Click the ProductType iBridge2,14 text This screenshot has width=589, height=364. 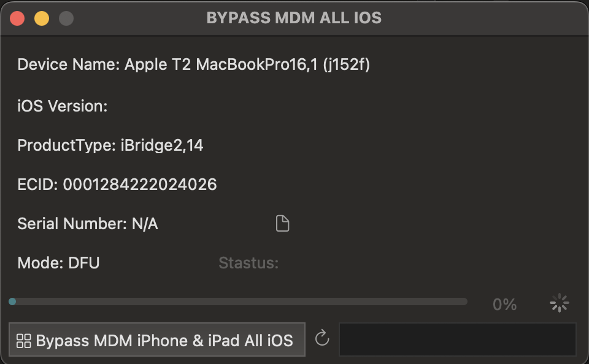tap(110, 145)
